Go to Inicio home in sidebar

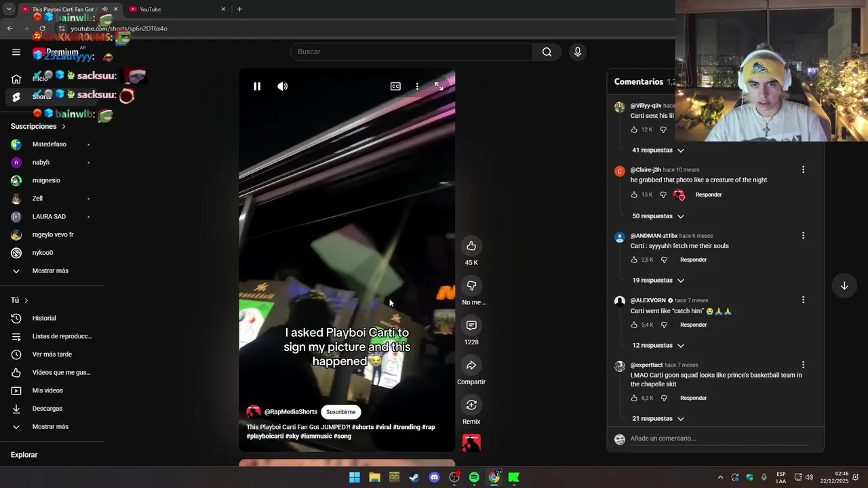tap(16, 79)
